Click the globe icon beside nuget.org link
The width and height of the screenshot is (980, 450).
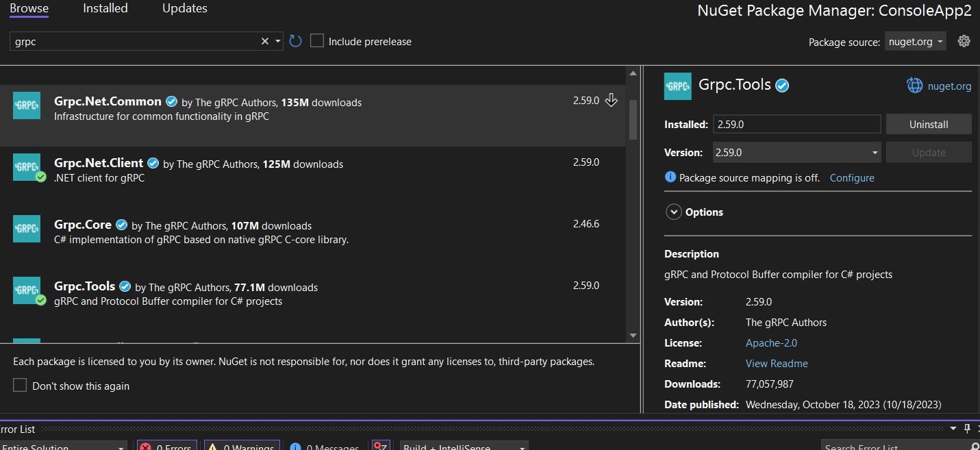(915, 86)
